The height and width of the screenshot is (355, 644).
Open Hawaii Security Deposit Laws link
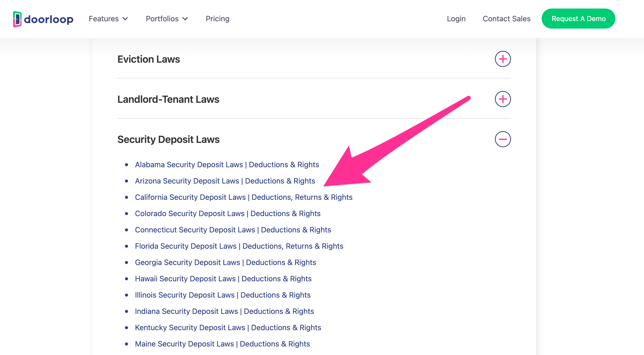click(223, 279)
